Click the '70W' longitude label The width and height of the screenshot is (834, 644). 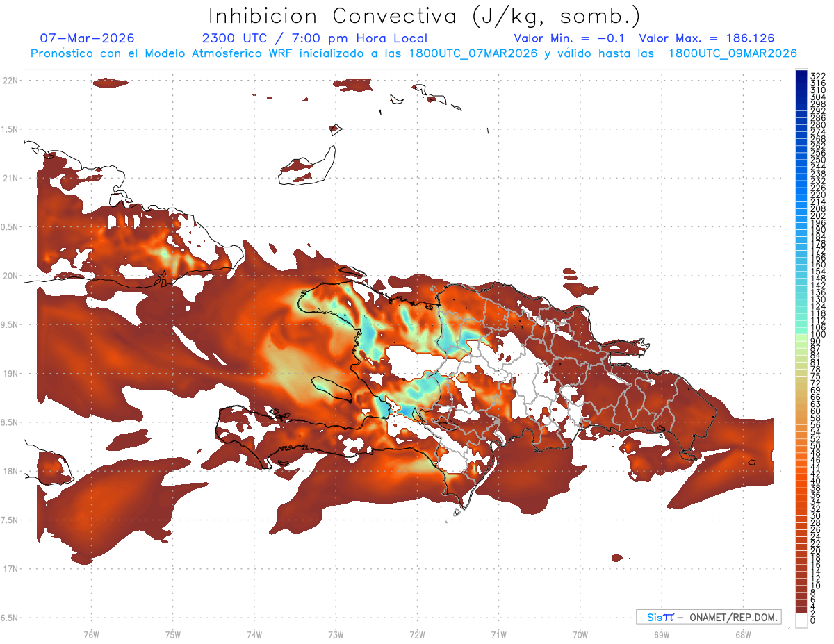(580, 634)
